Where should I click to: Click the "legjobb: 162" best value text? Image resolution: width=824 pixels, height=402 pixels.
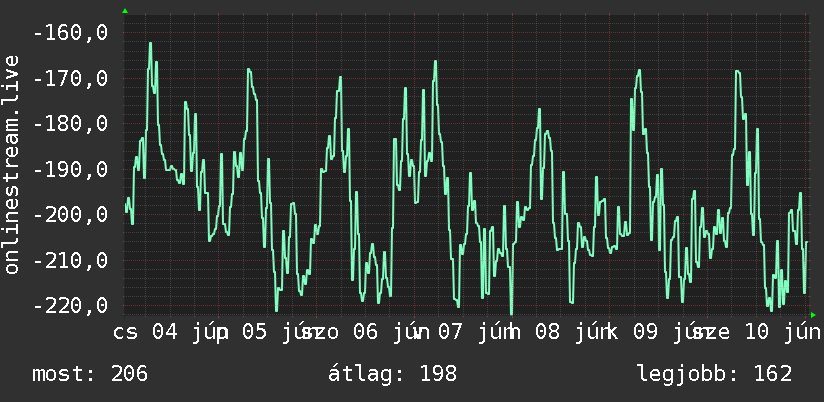click(715, 374)
